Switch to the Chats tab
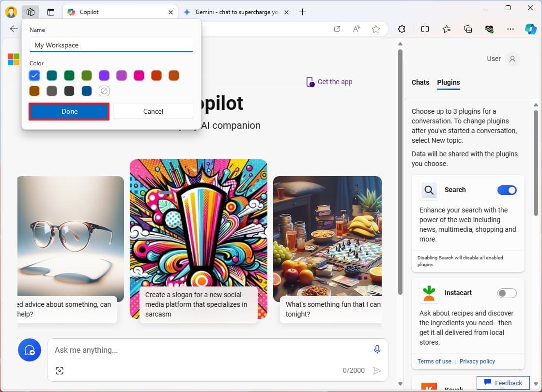This screenshot has height=392, width=542. coord(420,82)
